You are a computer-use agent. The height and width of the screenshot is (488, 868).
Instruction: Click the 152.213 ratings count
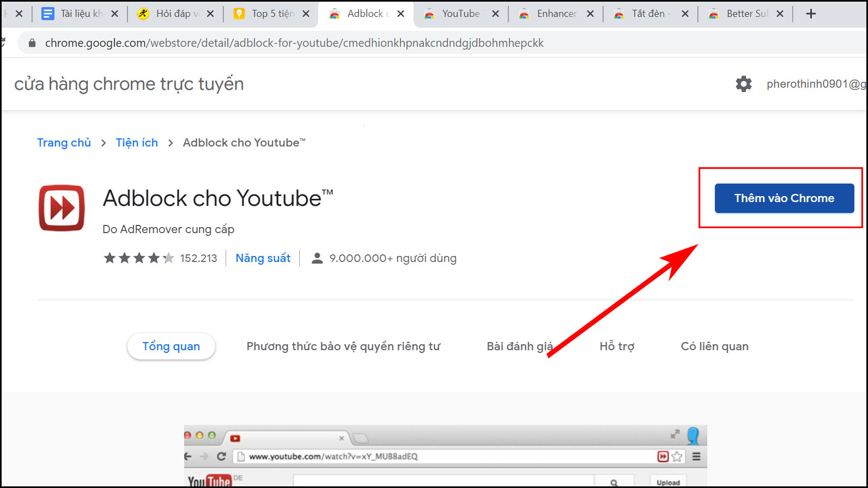[x=198, y=258]
